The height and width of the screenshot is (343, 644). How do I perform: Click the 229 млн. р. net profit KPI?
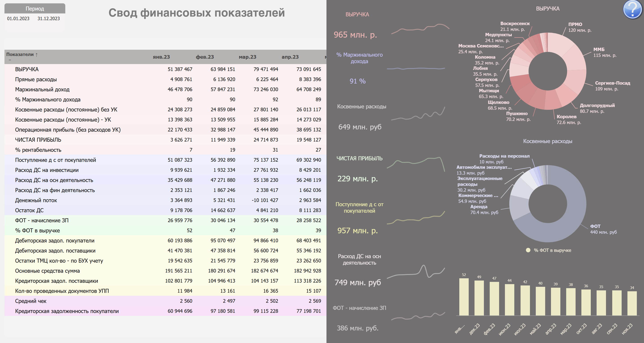click(x=358, y=179)
